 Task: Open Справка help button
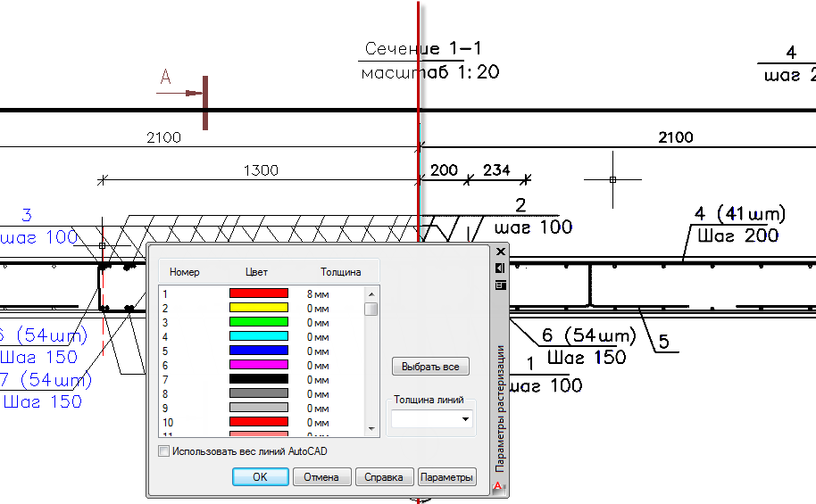tap(384, 477)
